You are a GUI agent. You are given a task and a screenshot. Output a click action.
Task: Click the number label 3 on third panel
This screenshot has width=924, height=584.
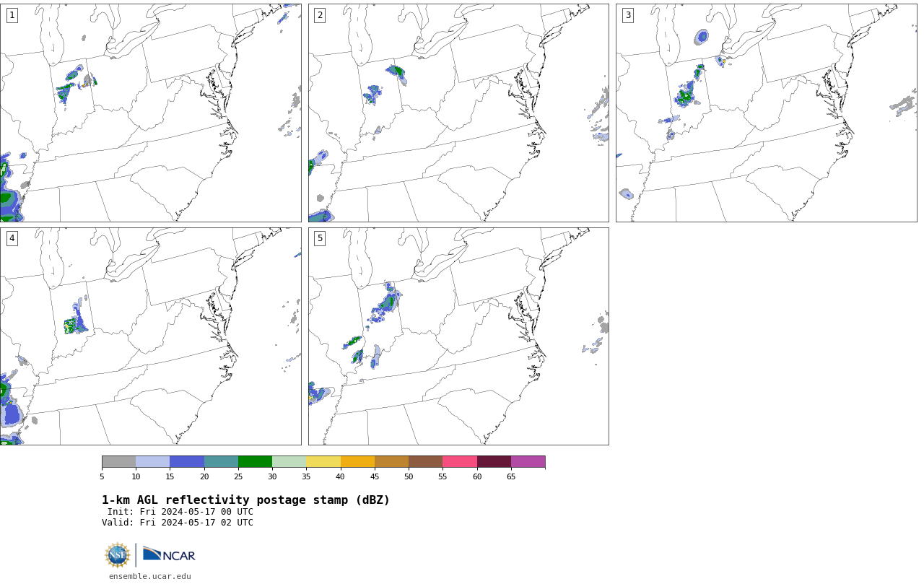pyautogui.click(x=627, y=15)
